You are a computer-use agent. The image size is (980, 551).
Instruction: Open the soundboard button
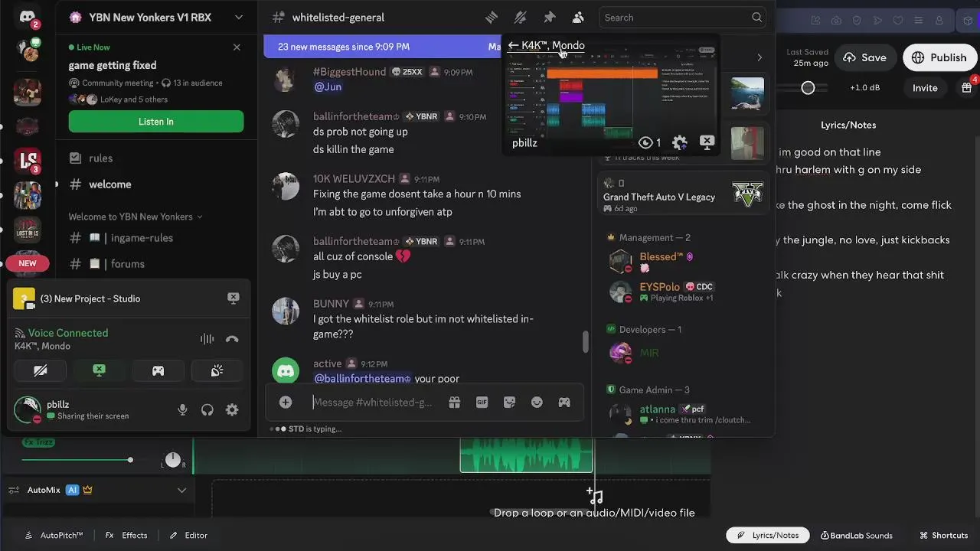[217, 370]
